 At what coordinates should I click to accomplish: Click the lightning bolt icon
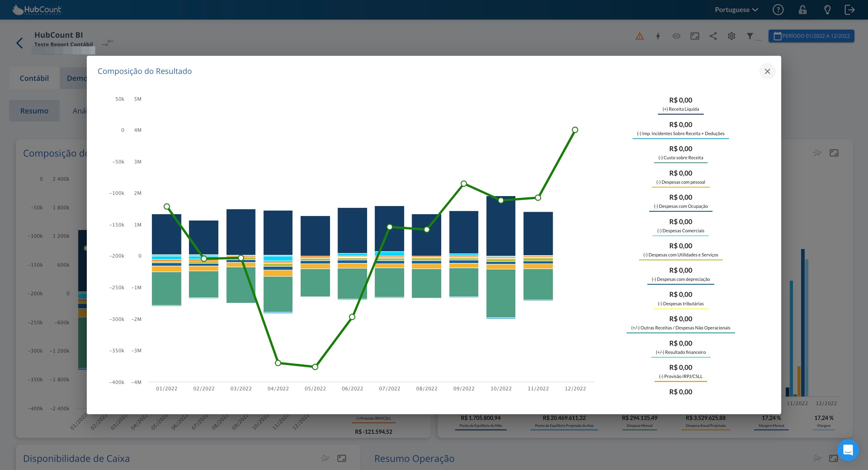click(658, 36)
